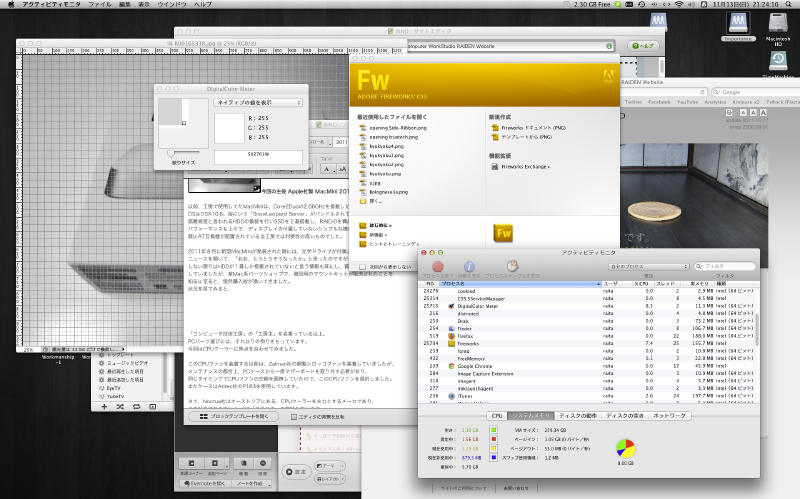This screenshot has height=499, width=800.
Task: Click Evernoteを開く button in BiND
Action: pyautogui.click(x=205, y=483)
